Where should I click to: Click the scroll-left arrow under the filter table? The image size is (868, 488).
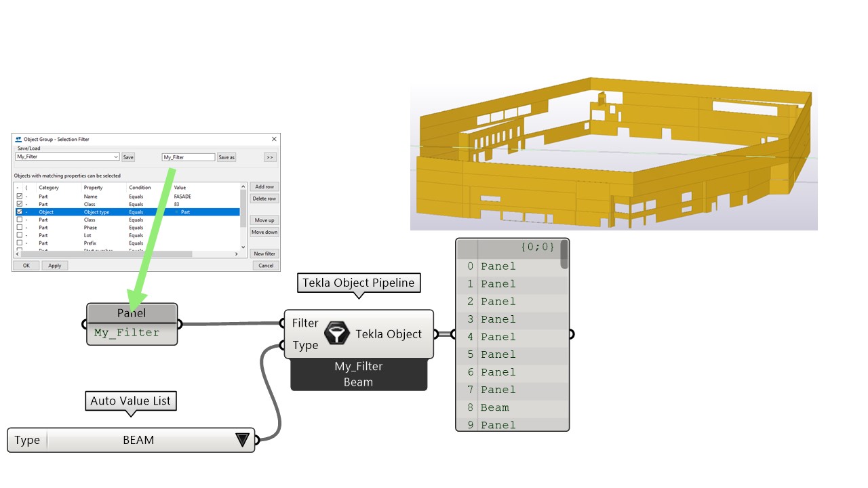coord(18,254)
